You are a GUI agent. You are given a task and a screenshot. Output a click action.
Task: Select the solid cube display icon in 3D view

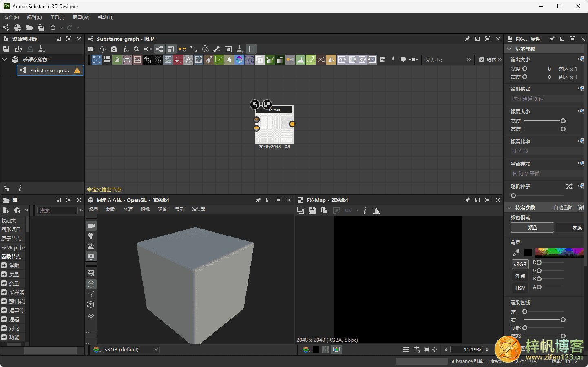pos(91,284)
